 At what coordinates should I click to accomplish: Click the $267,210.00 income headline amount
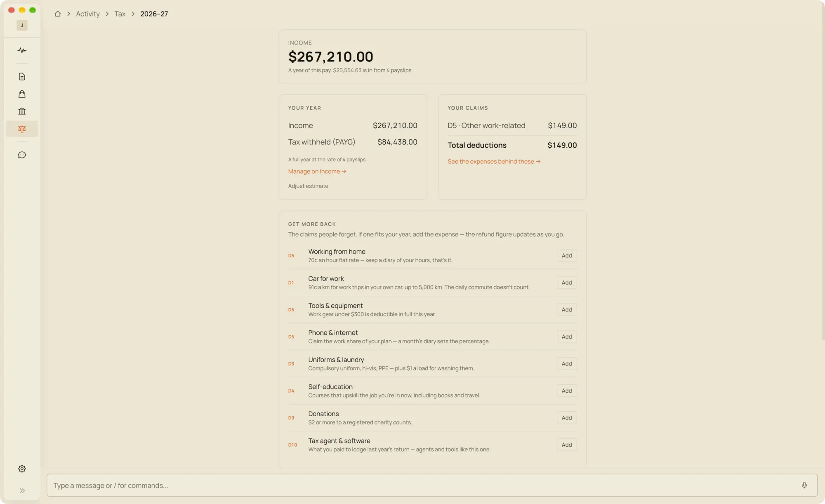pyautogui.click(x=330, y=57)
